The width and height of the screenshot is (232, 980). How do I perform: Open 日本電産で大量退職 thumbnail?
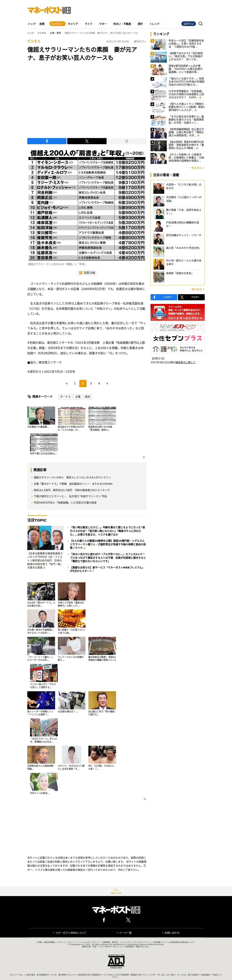click(41, 415)
